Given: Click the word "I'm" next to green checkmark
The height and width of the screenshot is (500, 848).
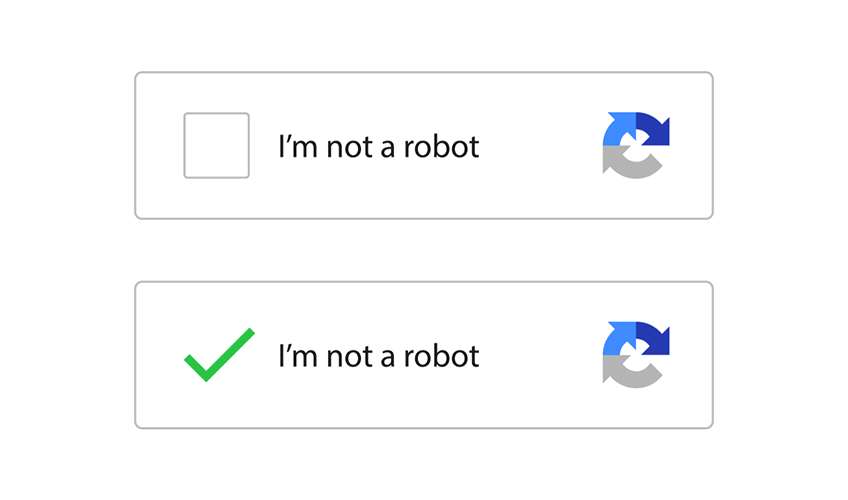Looking at the screenshot, I should [x=294, y=356].
